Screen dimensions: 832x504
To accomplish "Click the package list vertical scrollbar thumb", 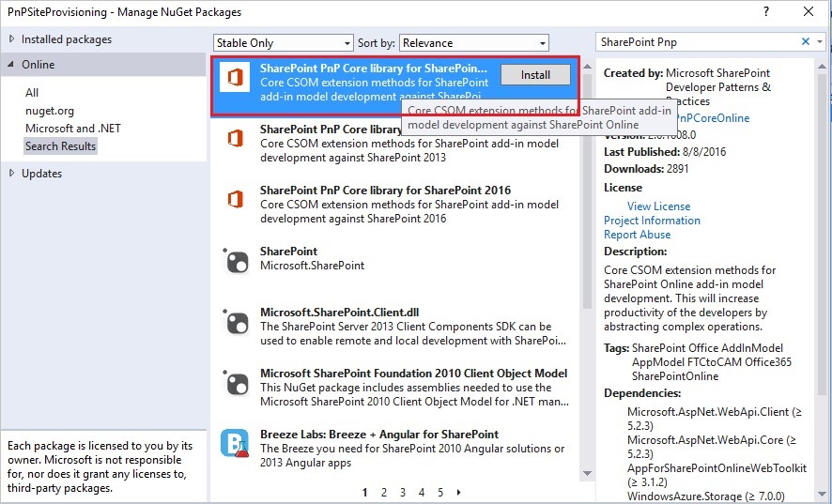I will (x=587, y=191).
